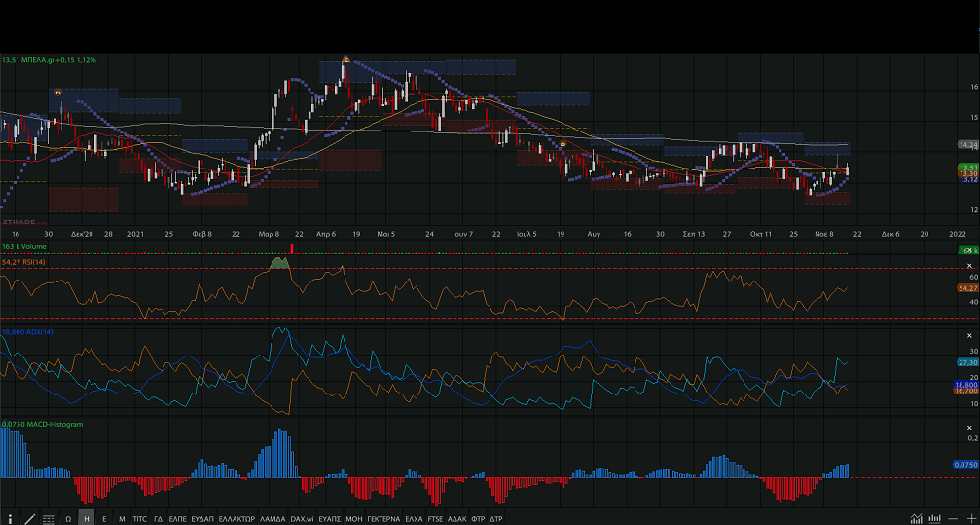
Task: Click the info icon in bottom toolbar
Action: tap(10, 518)
